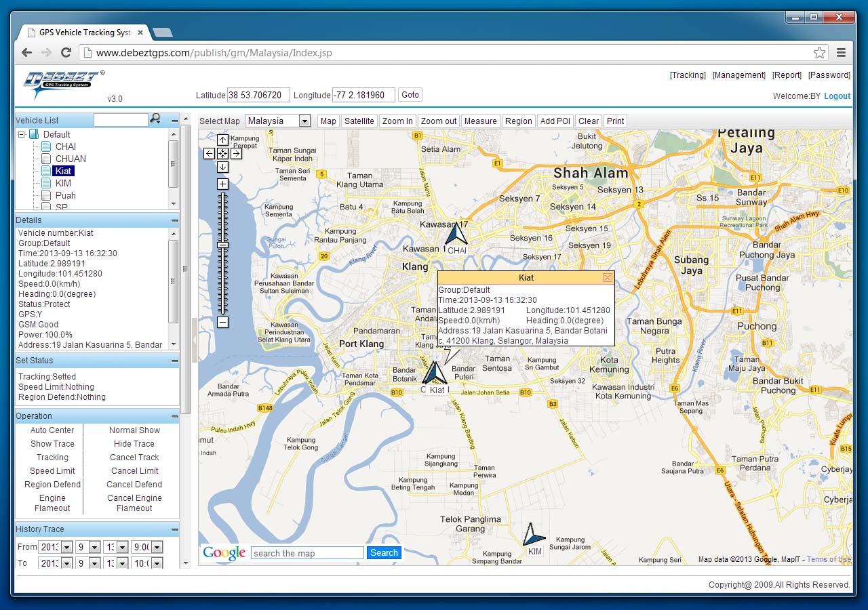Click the Cancel Engine Flameout operation
The image size is (868, 610).
[x=134, y=503]
